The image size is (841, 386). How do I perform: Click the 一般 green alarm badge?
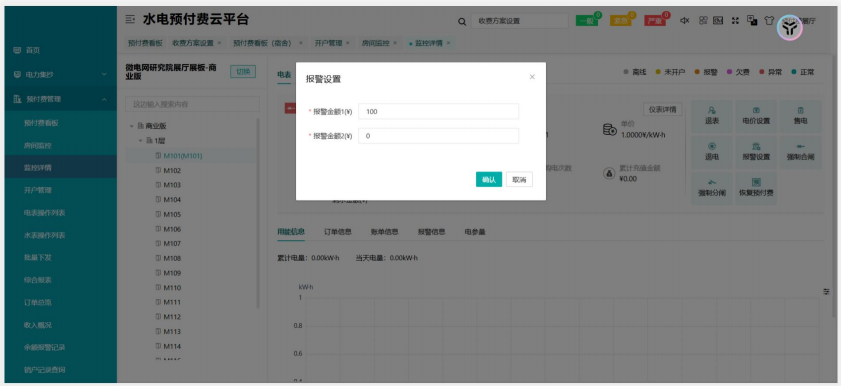pyautogui.click(x=586, y=21)
